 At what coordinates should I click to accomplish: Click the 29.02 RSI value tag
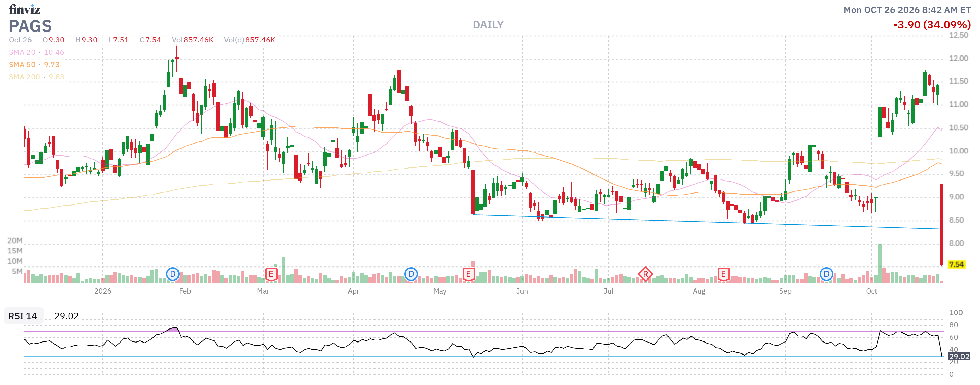tap(959, 356)
